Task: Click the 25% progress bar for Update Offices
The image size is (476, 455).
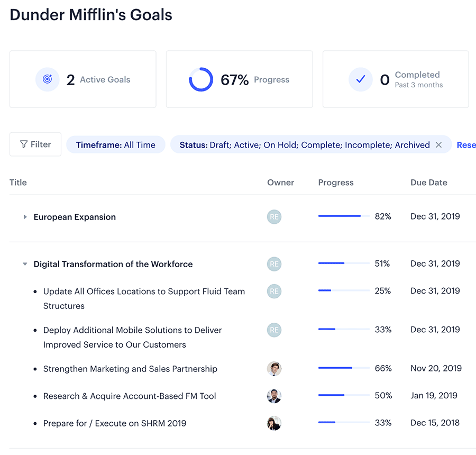Action: (344, 290)
